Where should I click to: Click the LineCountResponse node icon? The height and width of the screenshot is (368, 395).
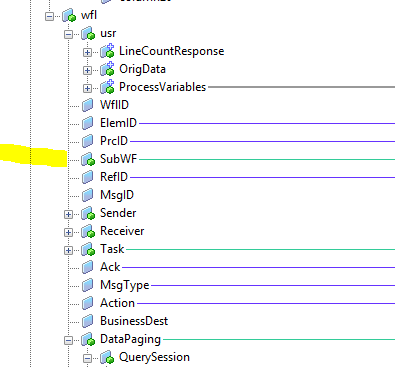[x=107, y=51]
